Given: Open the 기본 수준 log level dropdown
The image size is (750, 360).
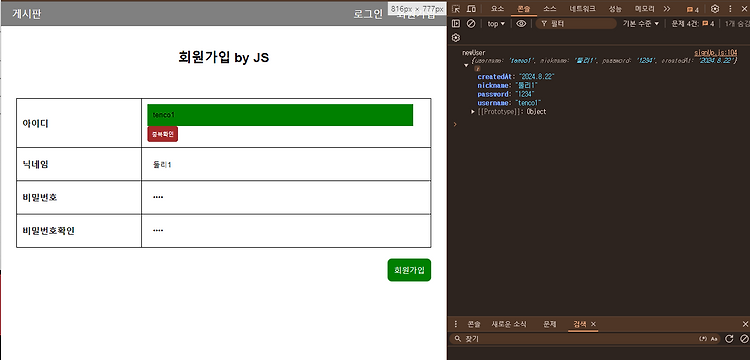Looking at the screenshot, I should [640, 23].
